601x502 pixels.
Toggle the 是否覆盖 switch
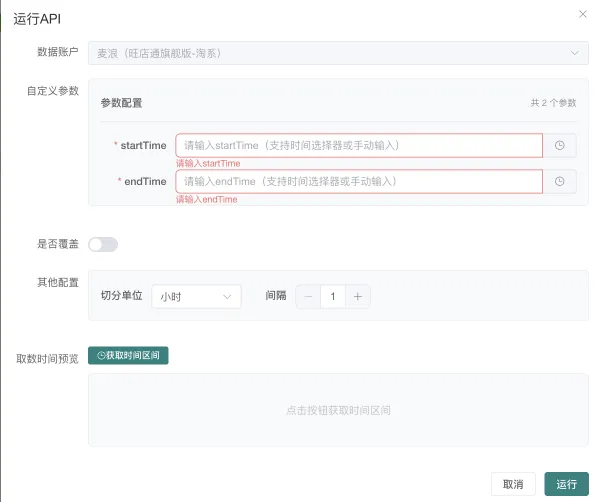click(x=103, y=244)
